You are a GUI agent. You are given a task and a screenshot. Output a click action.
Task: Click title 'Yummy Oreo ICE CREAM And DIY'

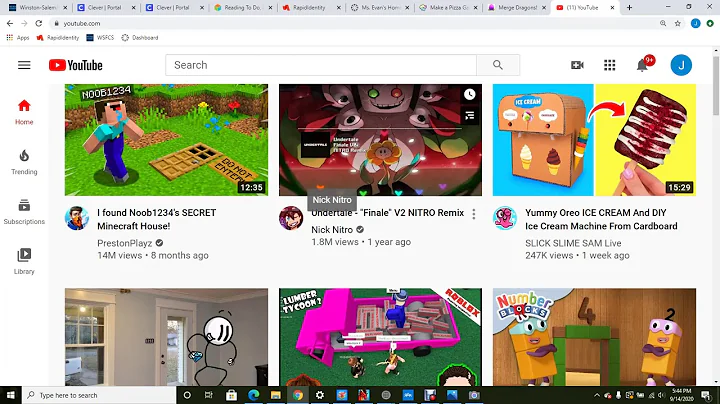tap(601, 219)
